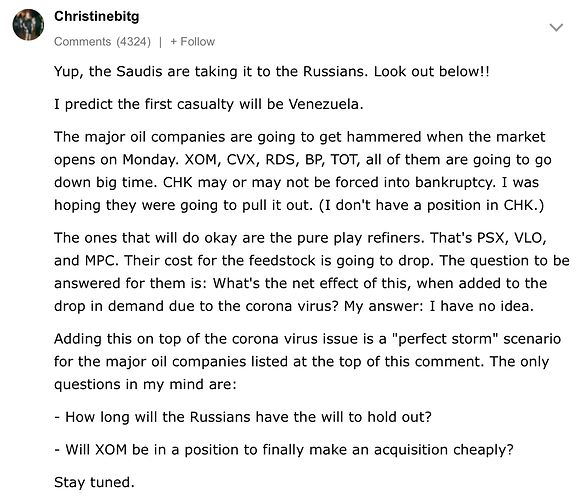Expand the comment options chevron
The width and height of the screenshot is (588, 500).
556,27
